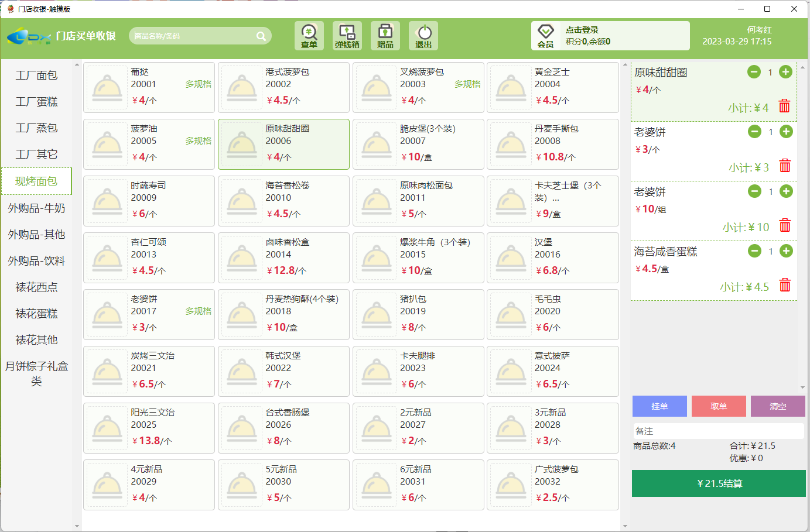This screenshot has height=532, width=810.
Task: Click the 备注 remarks field
Action: click(719, 431)
